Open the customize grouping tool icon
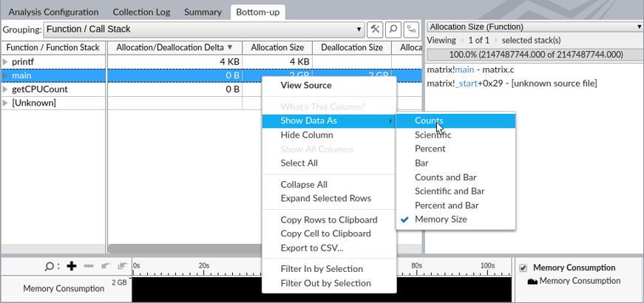 click(376, 30)
